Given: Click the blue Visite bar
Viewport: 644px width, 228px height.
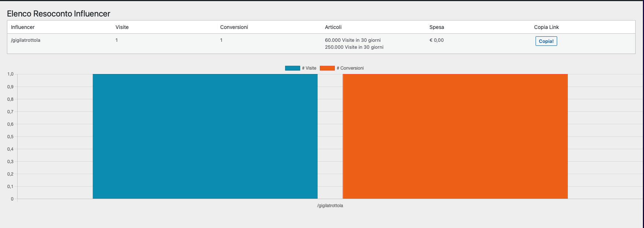Looking at the screenshot, I should (x=205, y=136).
